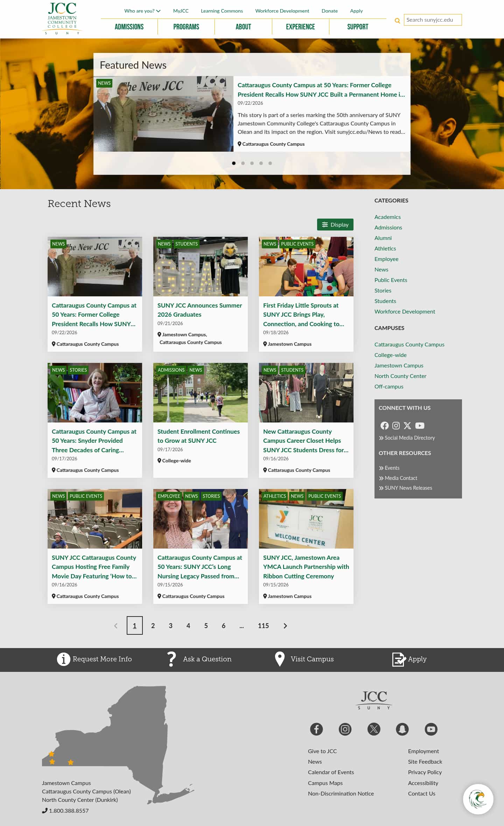Screen dimensions: 504x826
Task: Open the About main menu
Action: pyautogui.click(x=243, y=27)
